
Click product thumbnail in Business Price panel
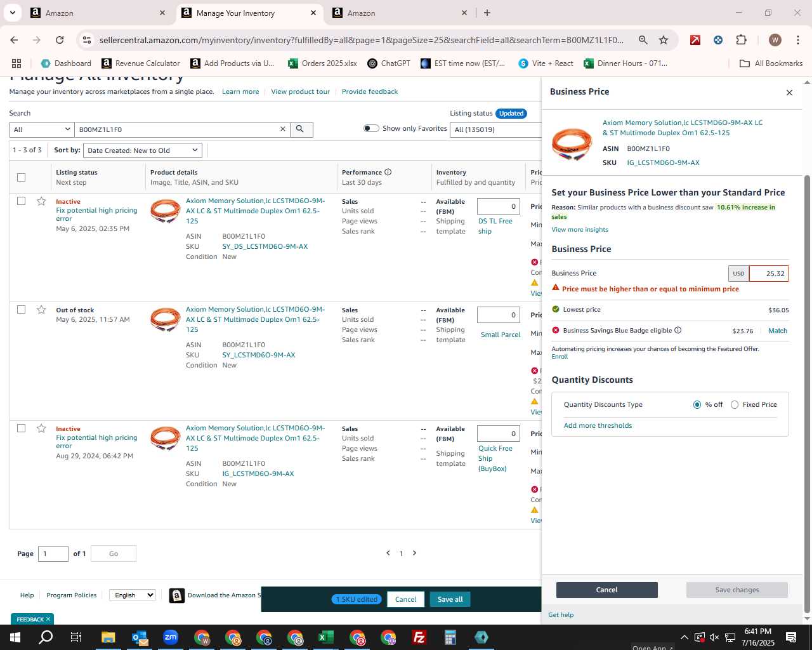(572, 143)
